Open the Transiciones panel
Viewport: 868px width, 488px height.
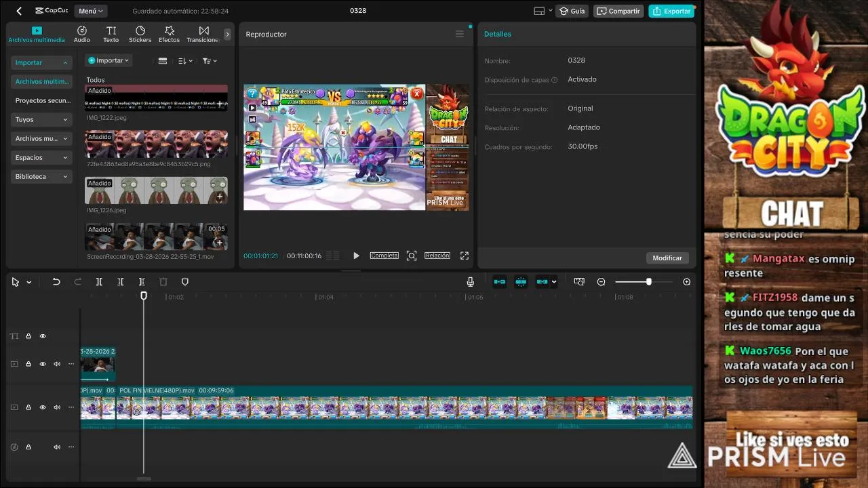tap(203, 34)
